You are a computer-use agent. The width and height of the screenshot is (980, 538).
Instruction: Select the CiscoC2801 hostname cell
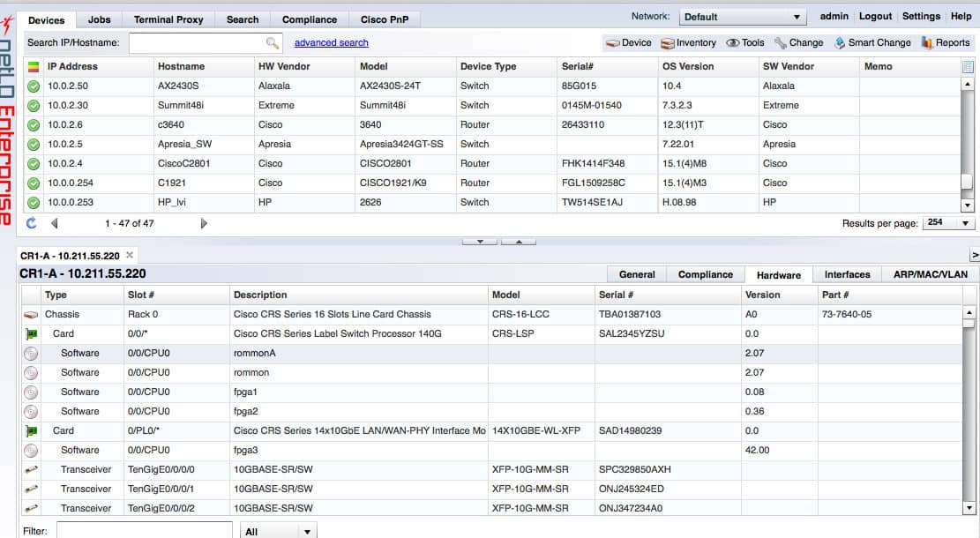coord(205,164)
